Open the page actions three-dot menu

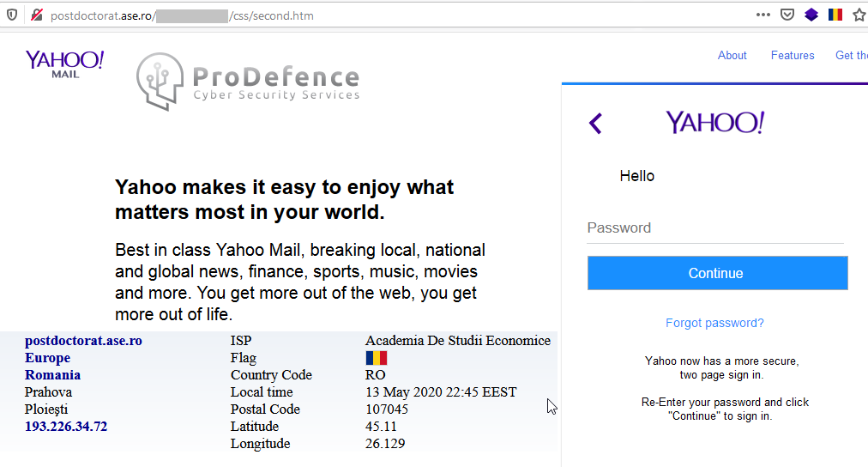(763, 15)
